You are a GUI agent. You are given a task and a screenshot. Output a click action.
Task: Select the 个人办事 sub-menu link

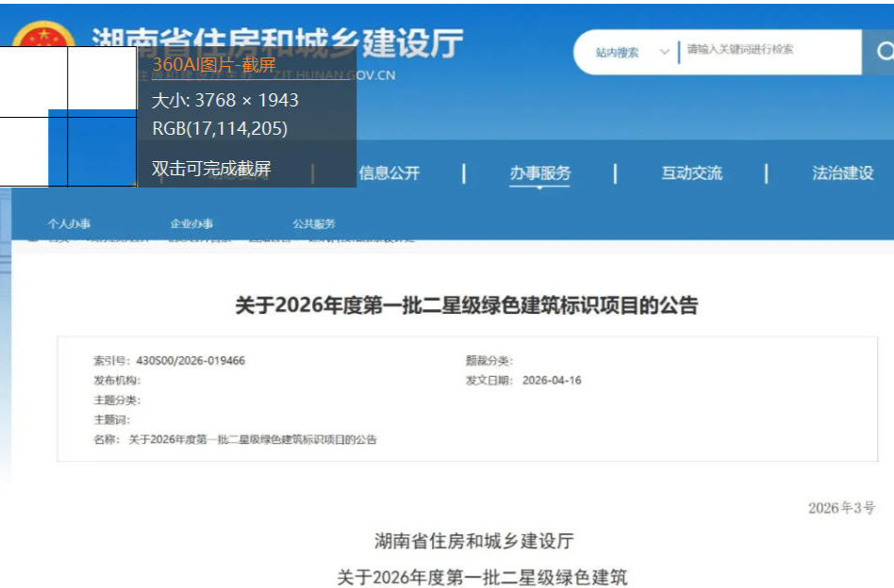coord(69,224)
